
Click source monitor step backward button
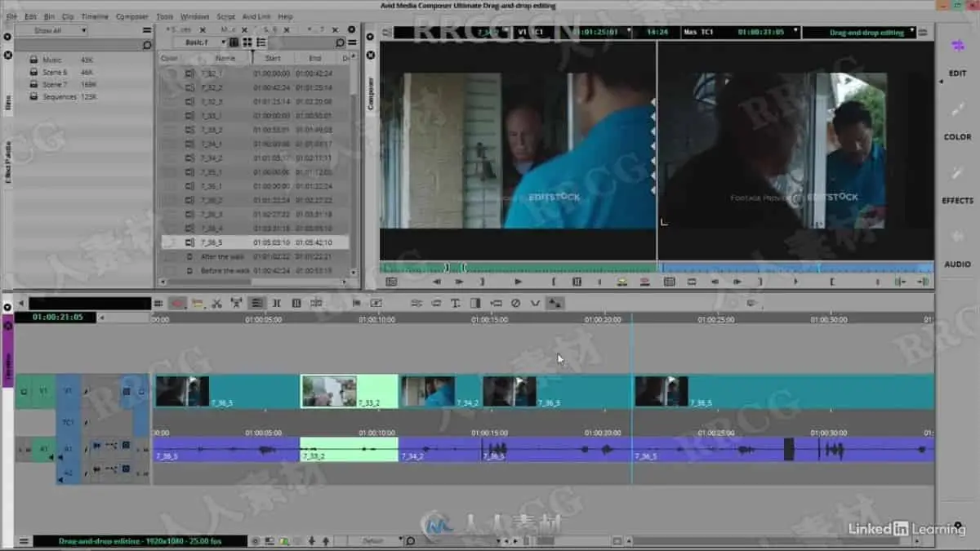pyautogui.click(x=437, y=282)
